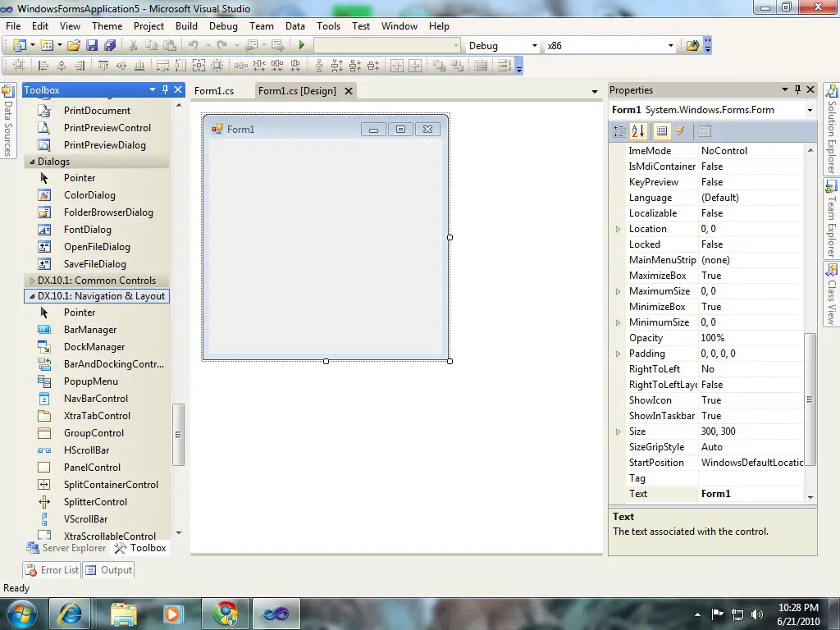Switch to the Form1.cs code tab
Image resolution: width=840 pixels, height=630 pixels.
tap(213, 91)
